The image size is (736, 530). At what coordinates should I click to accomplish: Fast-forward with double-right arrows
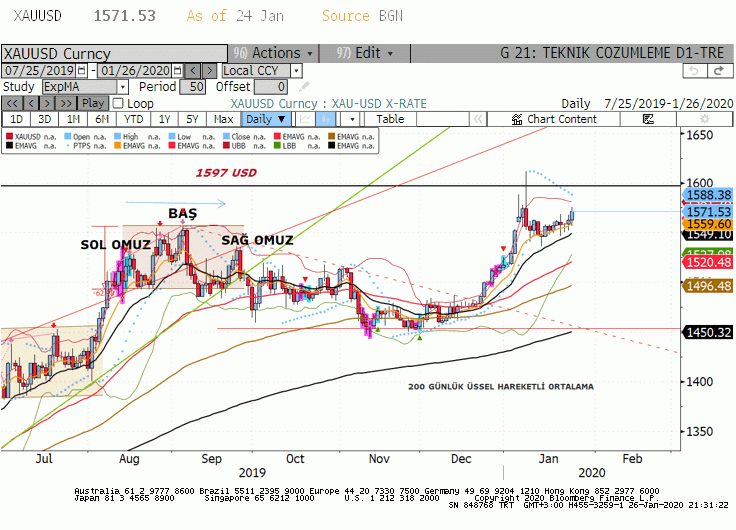[66, 103]
